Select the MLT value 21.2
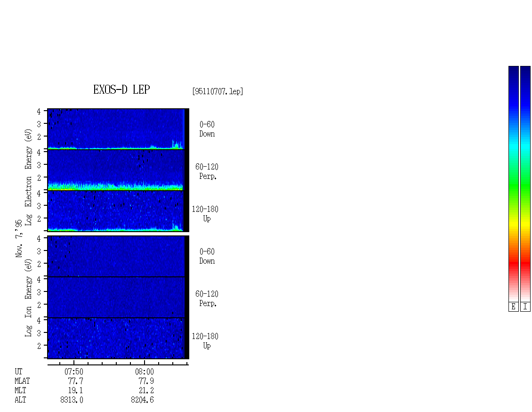532x412 pixels. click(x=146, y=391)
